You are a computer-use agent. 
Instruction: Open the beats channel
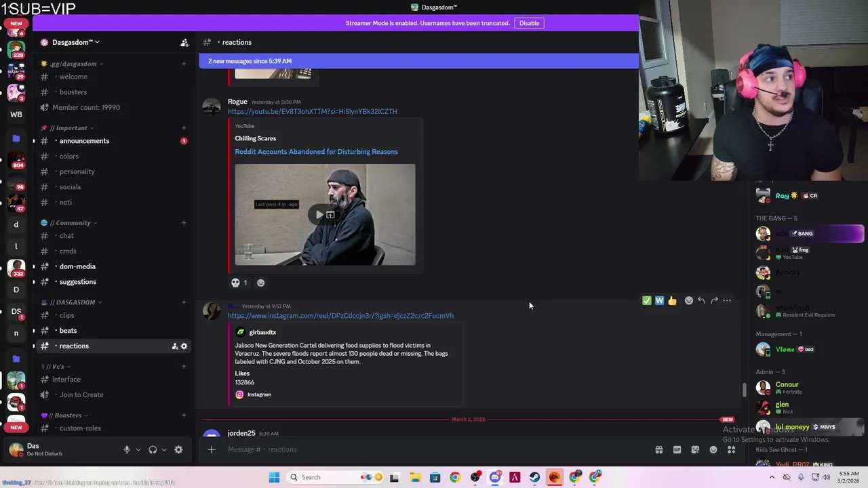112,331
